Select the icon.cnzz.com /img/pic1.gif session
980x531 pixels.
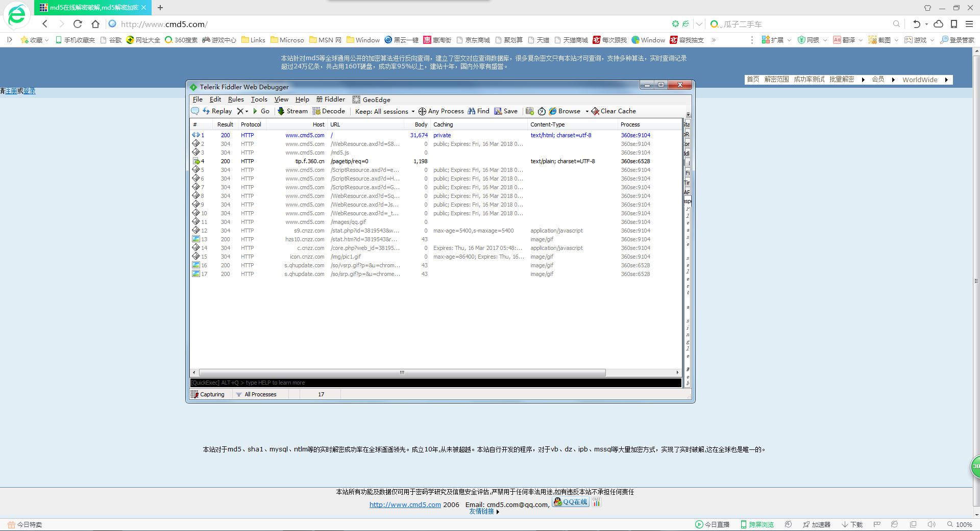point(436,257)
